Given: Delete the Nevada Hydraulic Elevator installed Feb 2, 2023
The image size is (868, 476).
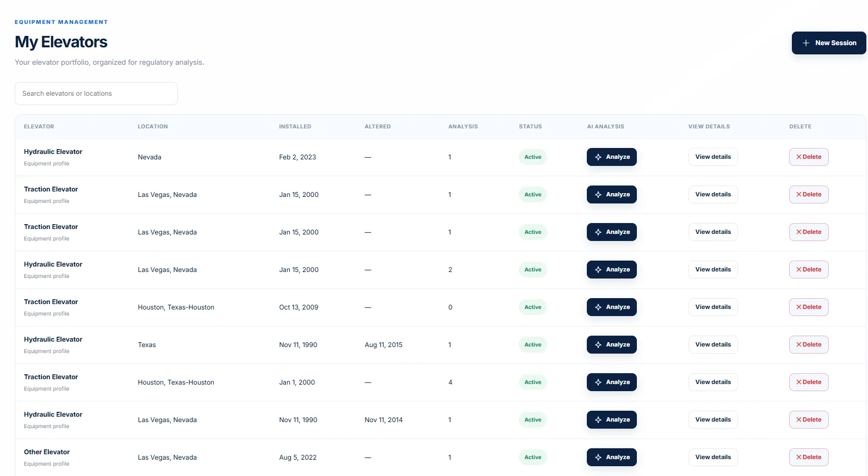Looking at the screenshot, I should point(809,157).
